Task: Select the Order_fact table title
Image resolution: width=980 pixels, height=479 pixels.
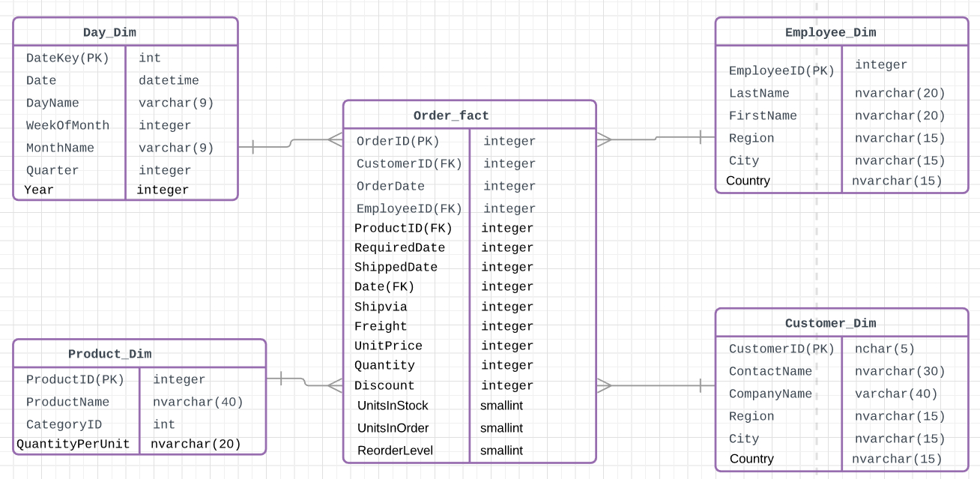Action: pyautogui.click(x=451, y=115)
